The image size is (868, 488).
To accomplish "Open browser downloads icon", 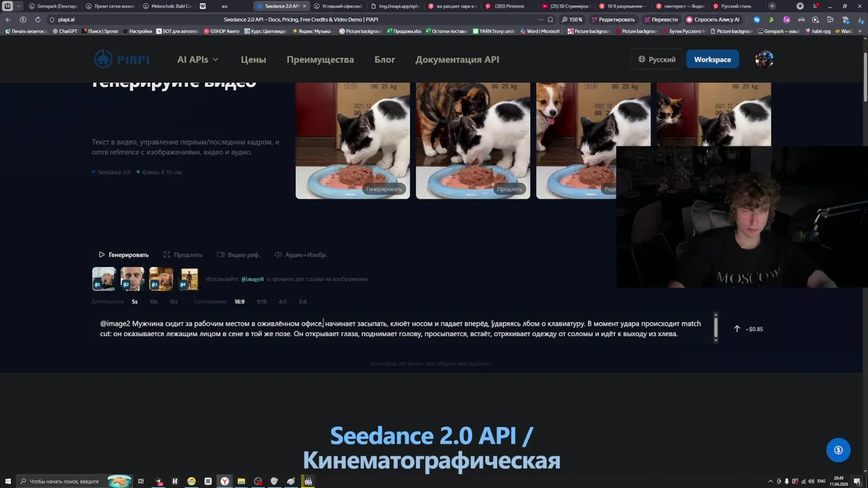I will point(859,20).
